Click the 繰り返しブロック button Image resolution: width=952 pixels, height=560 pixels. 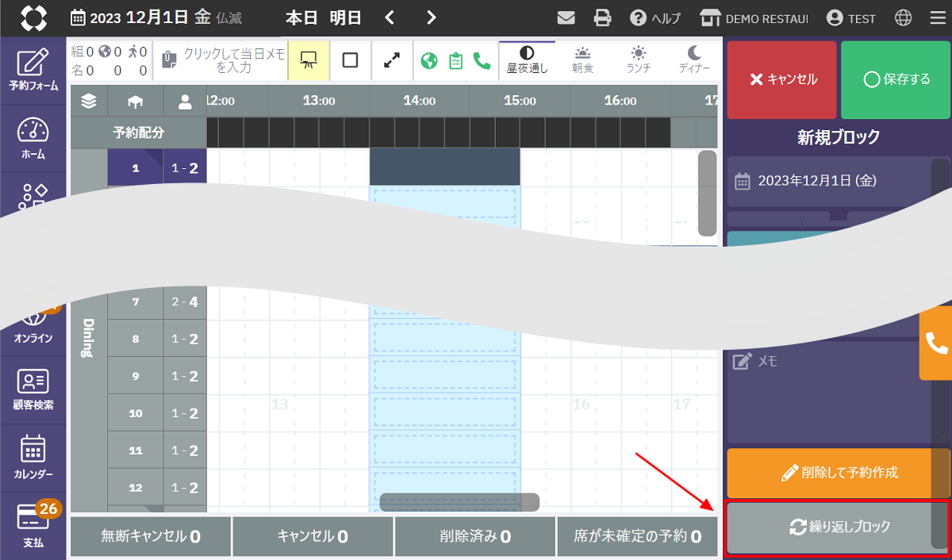click(x=829, y=527)
